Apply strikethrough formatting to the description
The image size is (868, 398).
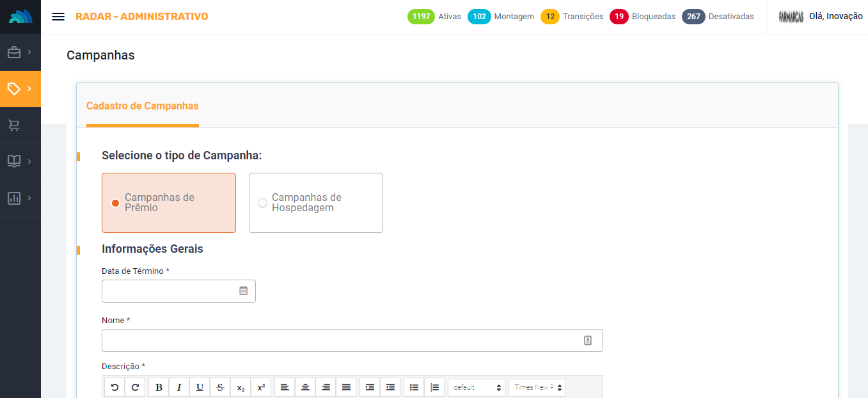point(220,387)
